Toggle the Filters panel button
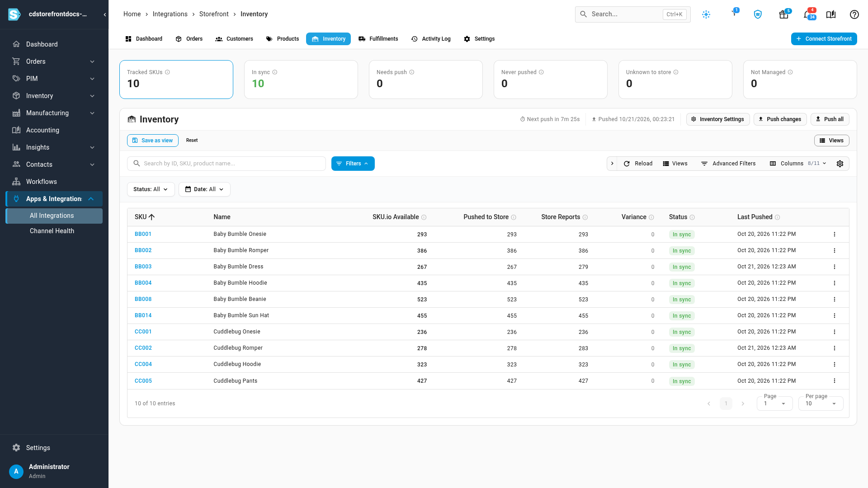Image resolution: width=868 pixels, height=488 pixels. (353, 164)
